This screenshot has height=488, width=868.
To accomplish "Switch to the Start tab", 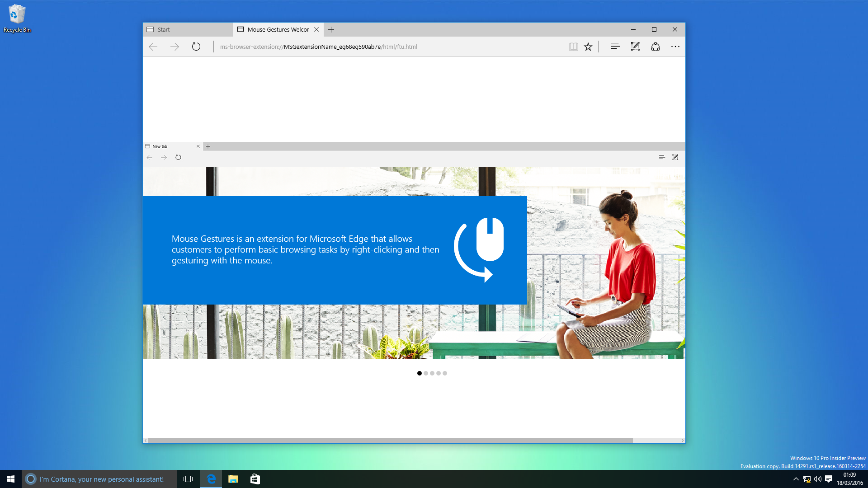I will coord(188,29).
